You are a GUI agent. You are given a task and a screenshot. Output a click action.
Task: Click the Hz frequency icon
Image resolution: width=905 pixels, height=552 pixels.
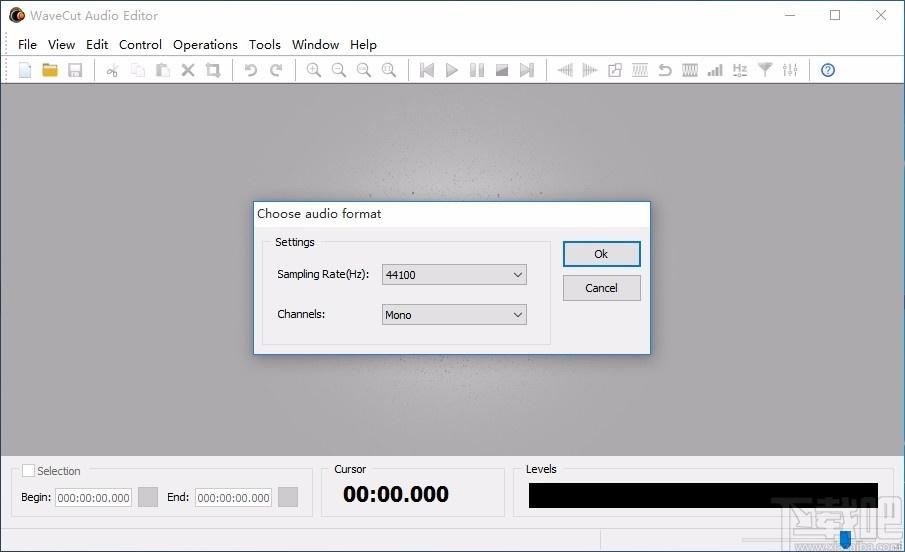740,70
